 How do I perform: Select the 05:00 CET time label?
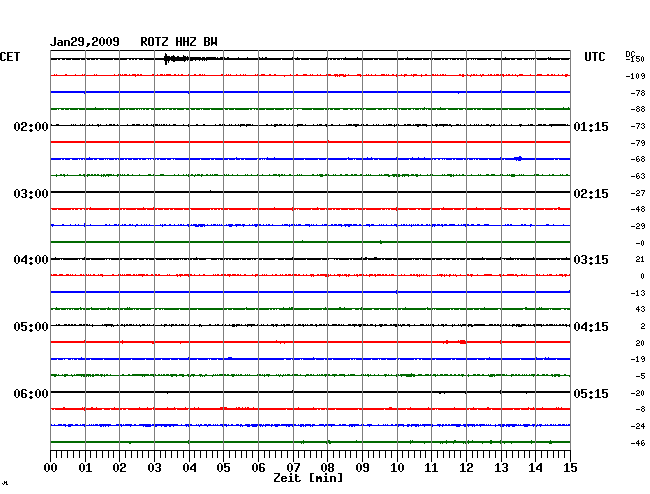(x=31, y=327)
